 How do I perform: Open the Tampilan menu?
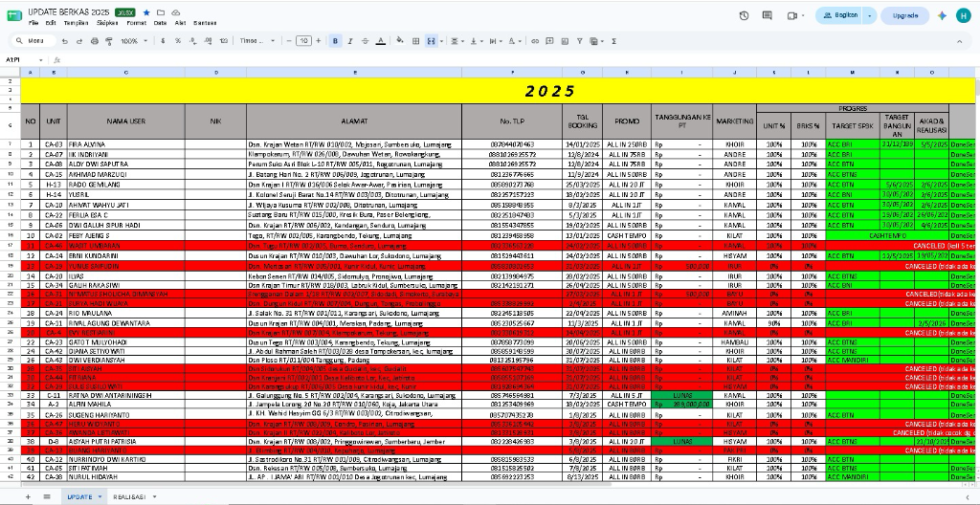(76, 23)
